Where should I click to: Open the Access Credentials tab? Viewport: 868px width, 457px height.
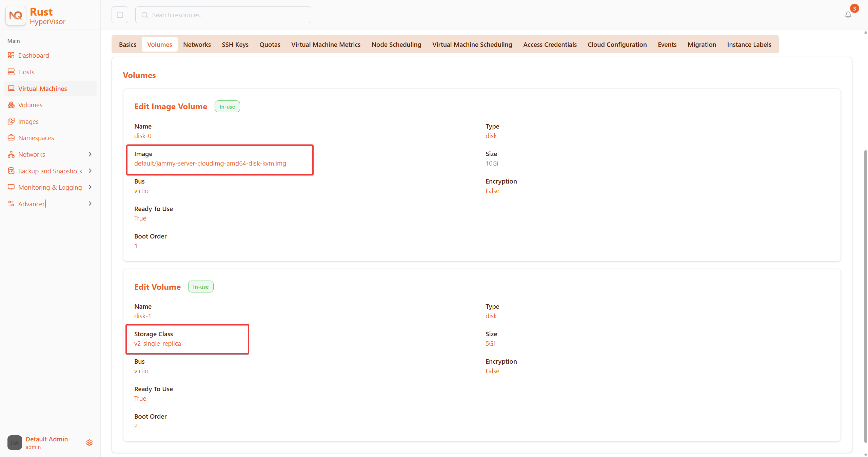coord(550,44)
